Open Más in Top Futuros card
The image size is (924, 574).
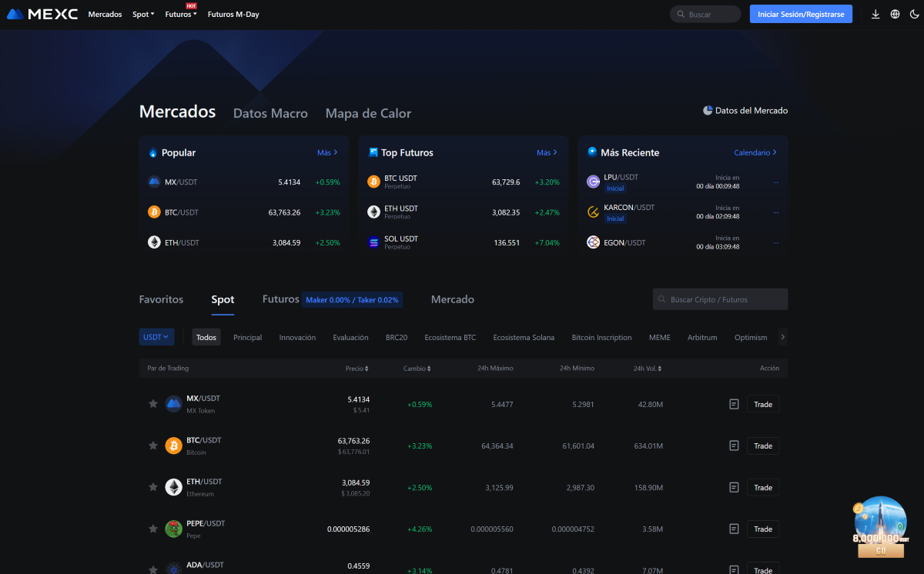click(x=547, y=152)
